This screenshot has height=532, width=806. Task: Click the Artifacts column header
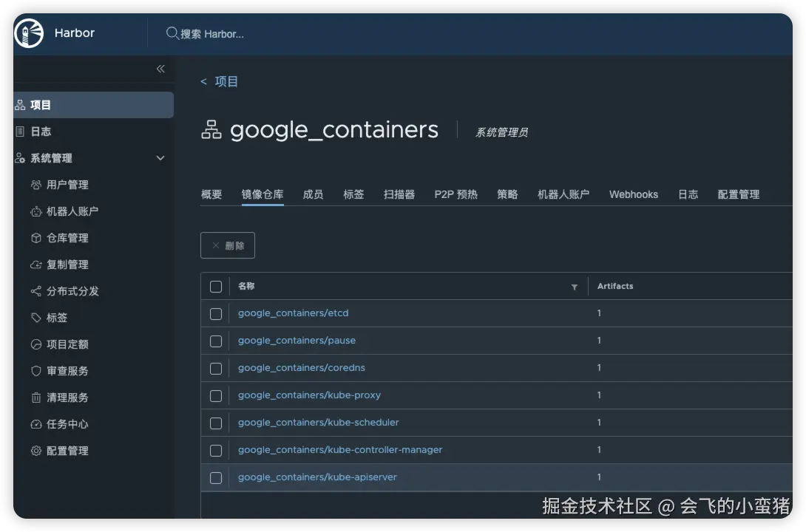point(615,286)
